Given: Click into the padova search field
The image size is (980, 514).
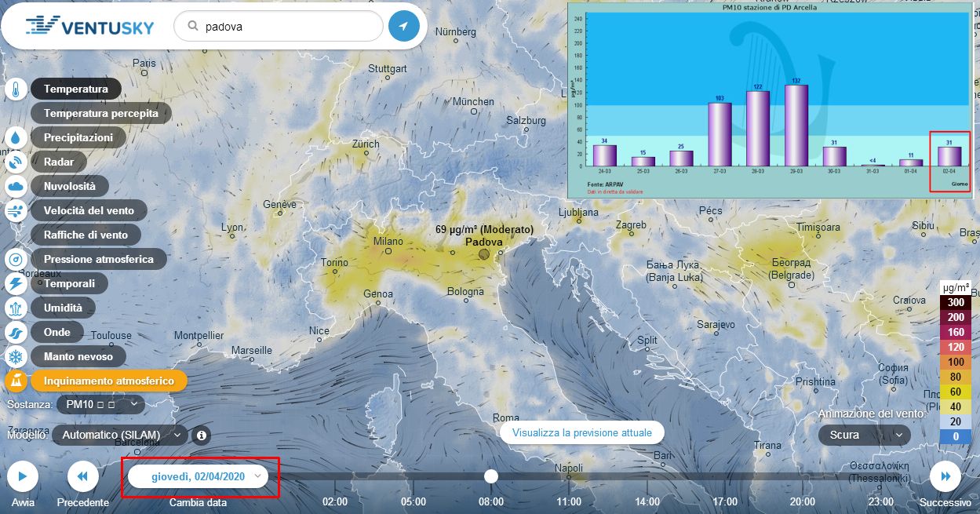Looking at the screenshot, I should tap(279, 26).
